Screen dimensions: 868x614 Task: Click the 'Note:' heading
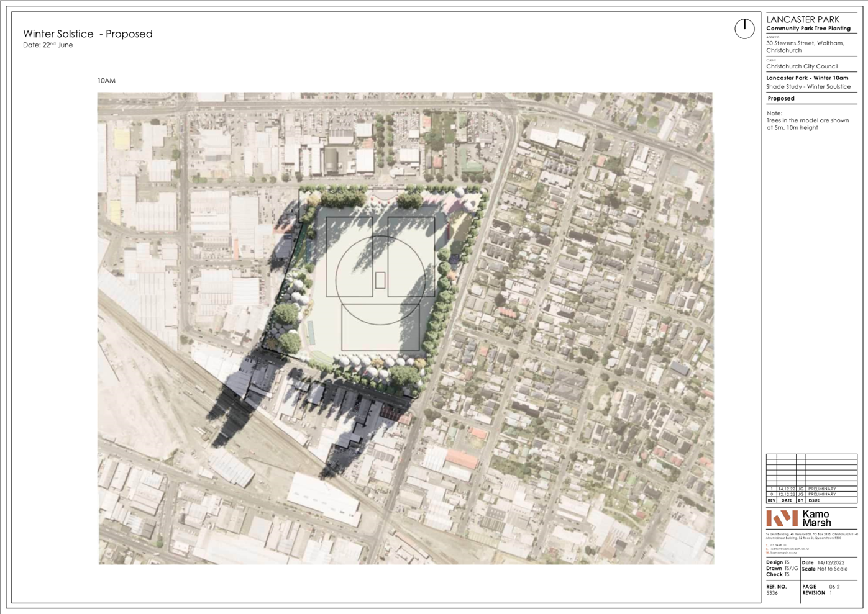(x=774, y=114)
